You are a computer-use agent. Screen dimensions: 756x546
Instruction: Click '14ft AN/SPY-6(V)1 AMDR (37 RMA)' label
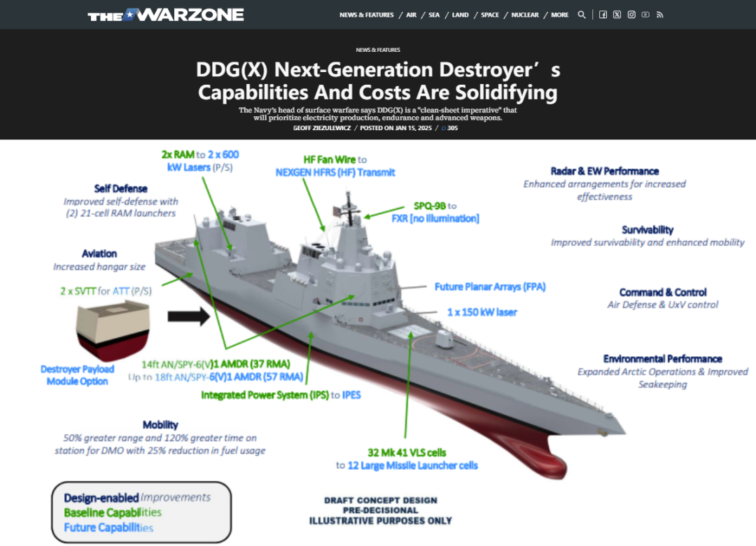point(216,364)
